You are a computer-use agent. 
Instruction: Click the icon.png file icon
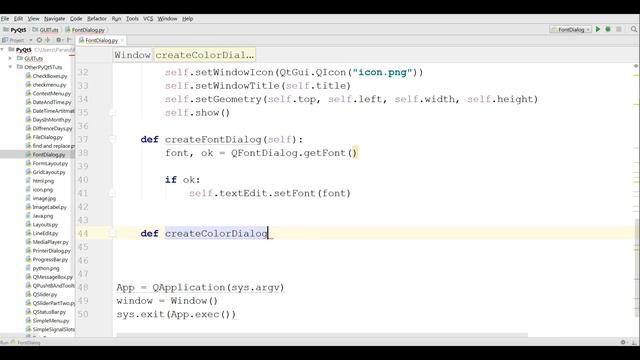[28, 189]
